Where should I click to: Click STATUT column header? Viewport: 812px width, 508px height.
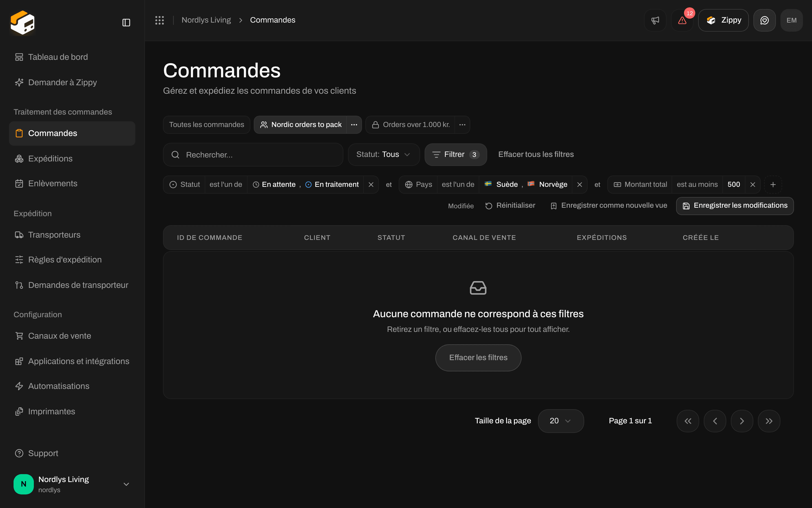(x=391, y=238)
